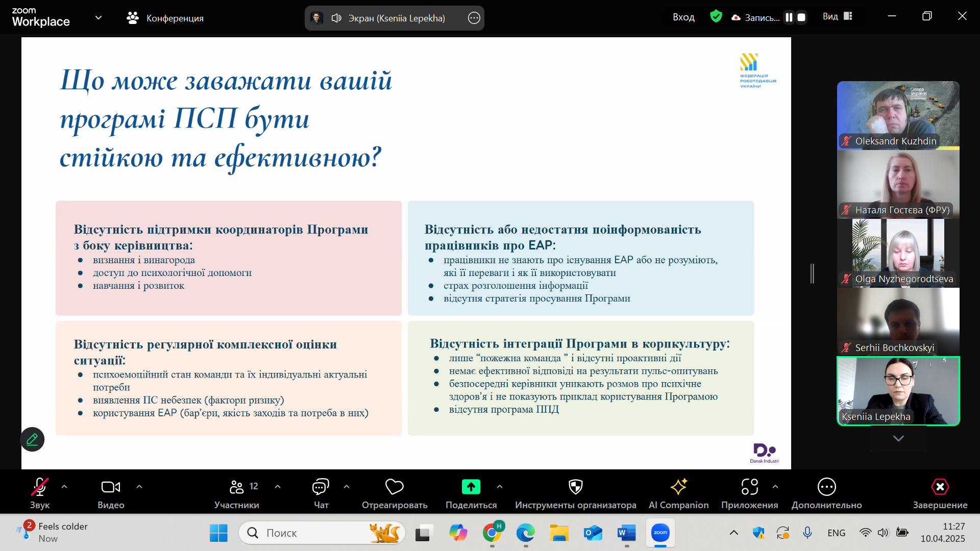Screen dimensions: 980x551
Task: Open Инструменты организатора shield icon
Action: (575, 487)
